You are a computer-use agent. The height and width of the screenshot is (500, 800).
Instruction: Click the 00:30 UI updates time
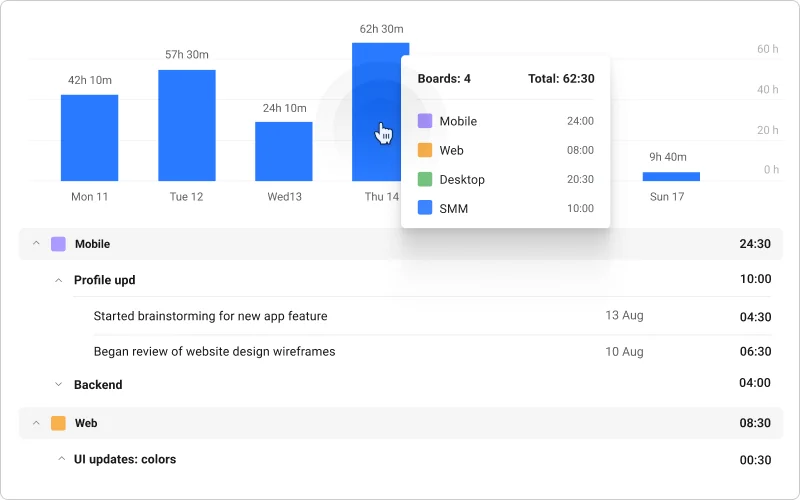(756, 460)
